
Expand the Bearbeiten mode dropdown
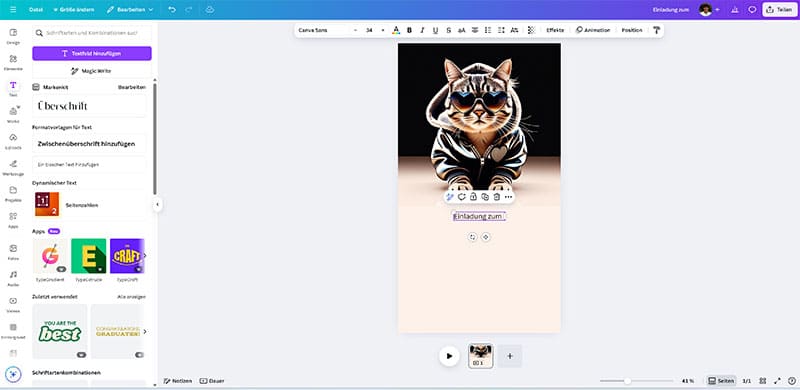click(130, 10)
